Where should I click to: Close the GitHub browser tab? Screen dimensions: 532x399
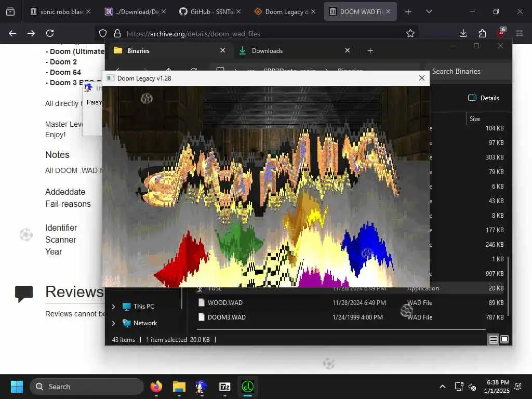coord(238,11)
